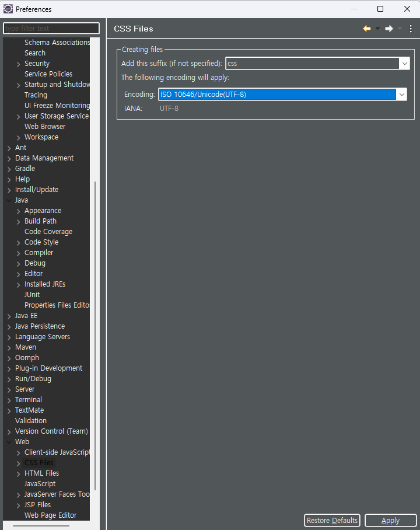Image resolution: width=420 pixels, height=530 pixels.
Task: Close the Preferences window
Action: click(407, 9)
